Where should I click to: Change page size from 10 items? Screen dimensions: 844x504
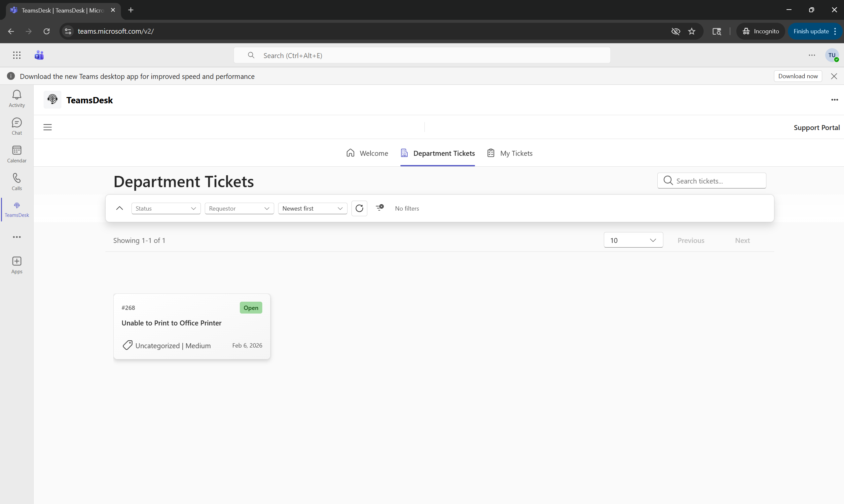coord(633,240)
